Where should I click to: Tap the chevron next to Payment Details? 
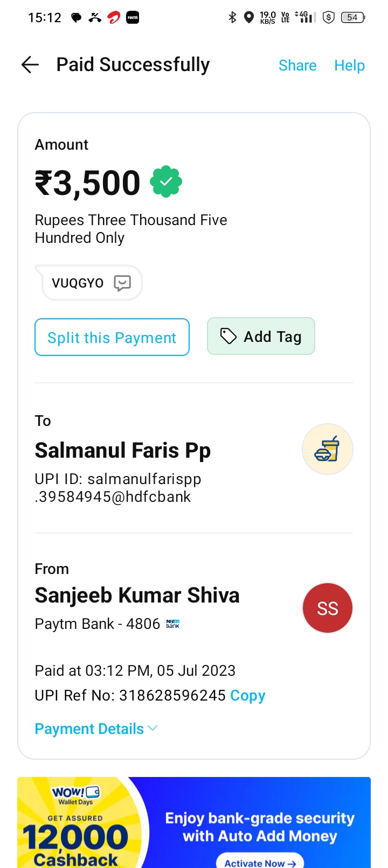pos(153,728)
